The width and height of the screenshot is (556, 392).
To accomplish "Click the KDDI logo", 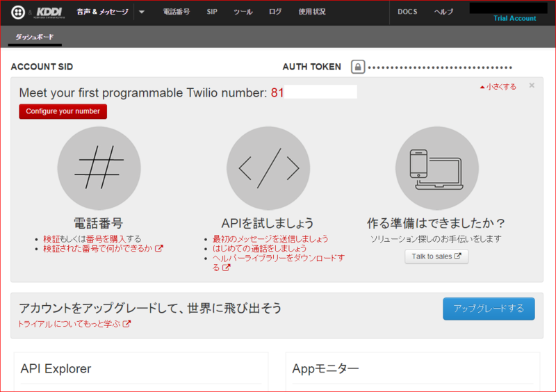I will (51, 13).
